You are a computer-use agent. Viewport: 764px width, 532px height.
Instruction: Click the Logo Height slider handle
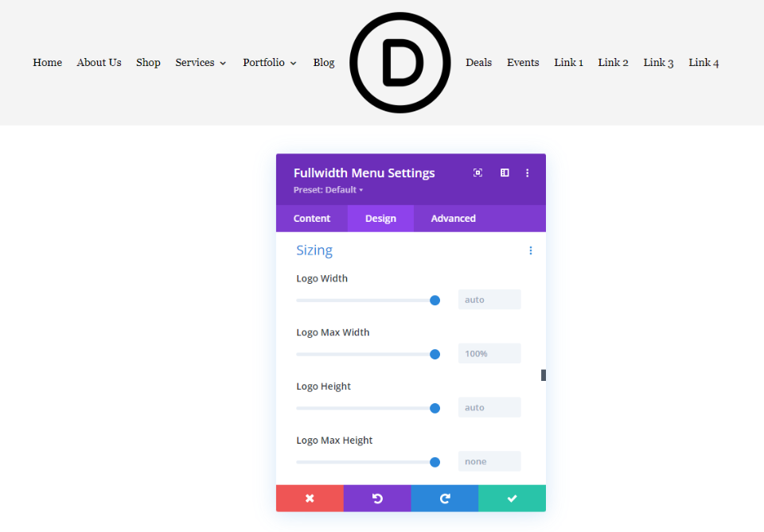pos(435,409)
